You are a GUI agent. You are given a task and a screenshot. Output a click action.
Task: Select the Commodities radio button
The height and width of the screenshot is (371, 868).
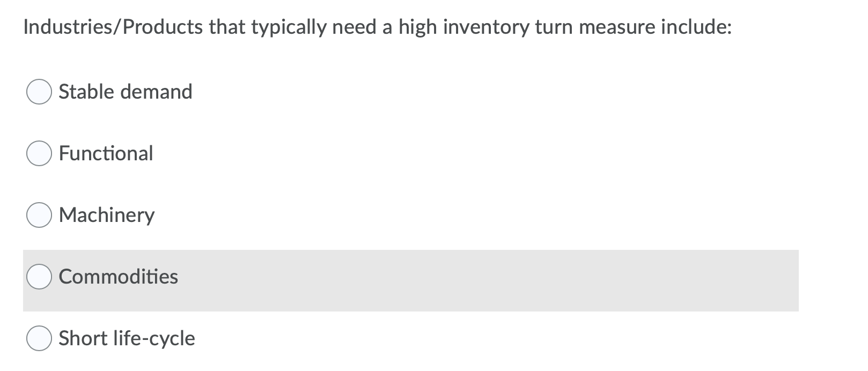point(39,278)
